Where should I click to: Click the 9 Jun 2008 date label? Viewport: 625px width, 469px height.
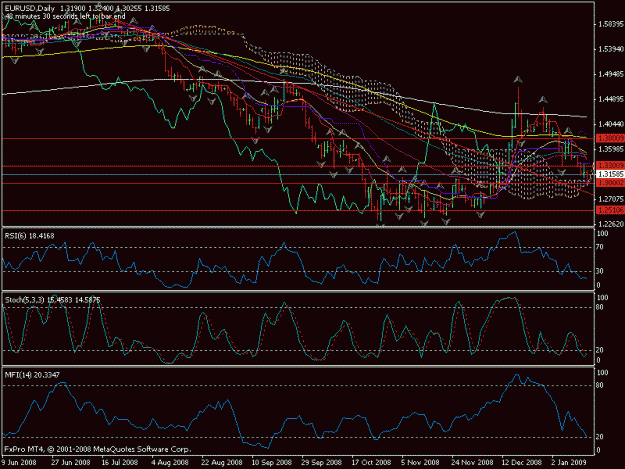coord(18,462)
